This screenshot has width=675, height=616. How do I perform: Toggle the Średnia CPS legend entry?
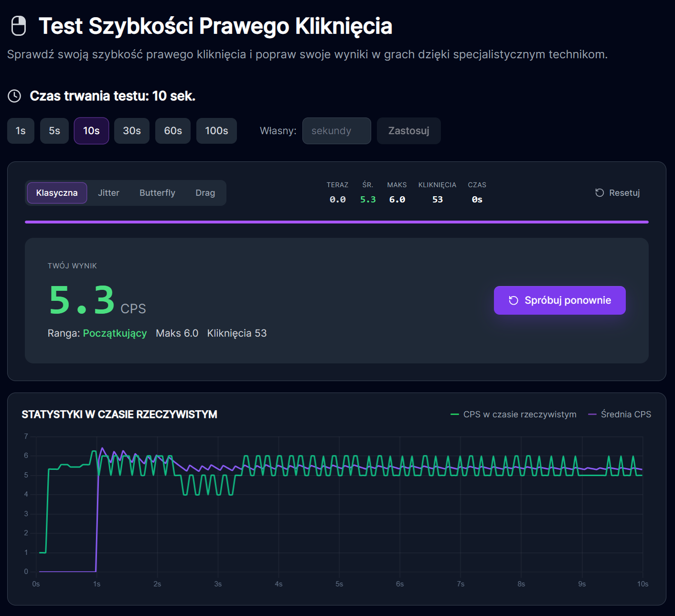(x=620, y=414)
